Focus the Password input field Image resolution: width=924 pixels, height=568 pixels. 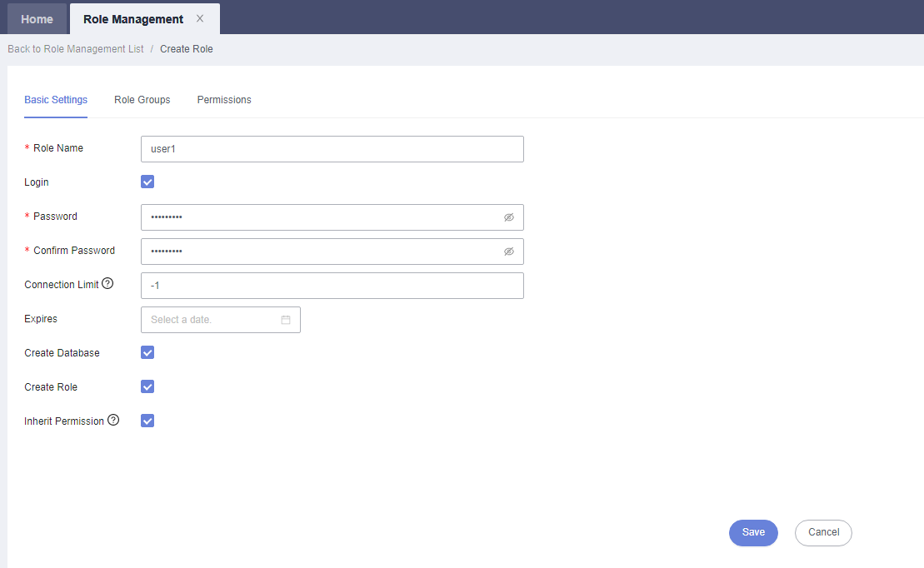pos(332,217)
